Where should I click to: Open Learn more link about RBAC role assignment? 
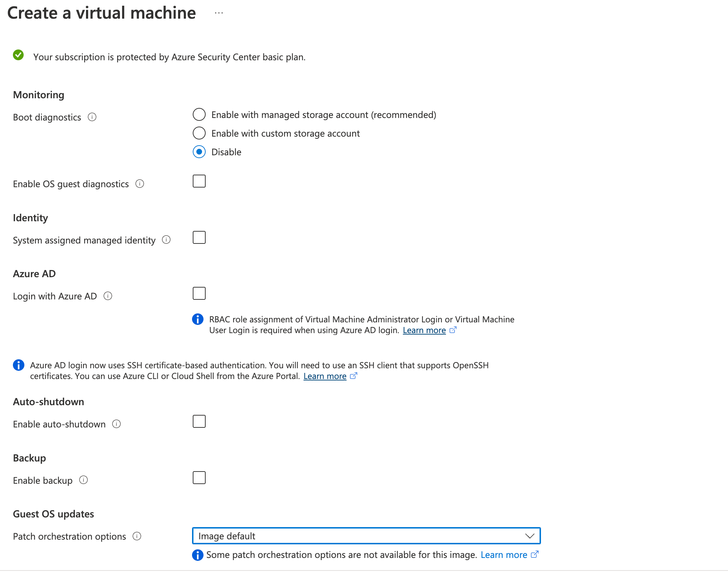(424, 330)
